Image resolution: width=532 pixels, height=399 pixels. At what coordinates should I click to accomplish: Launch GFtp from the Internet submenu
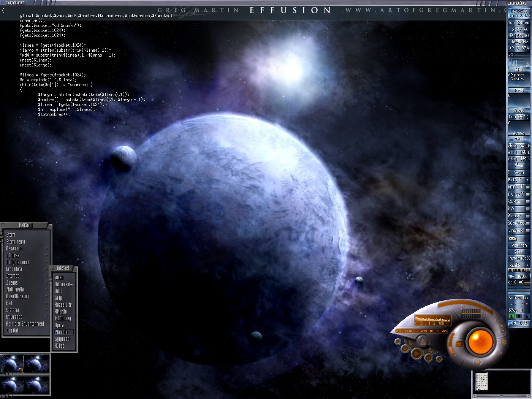click(64, 298)
